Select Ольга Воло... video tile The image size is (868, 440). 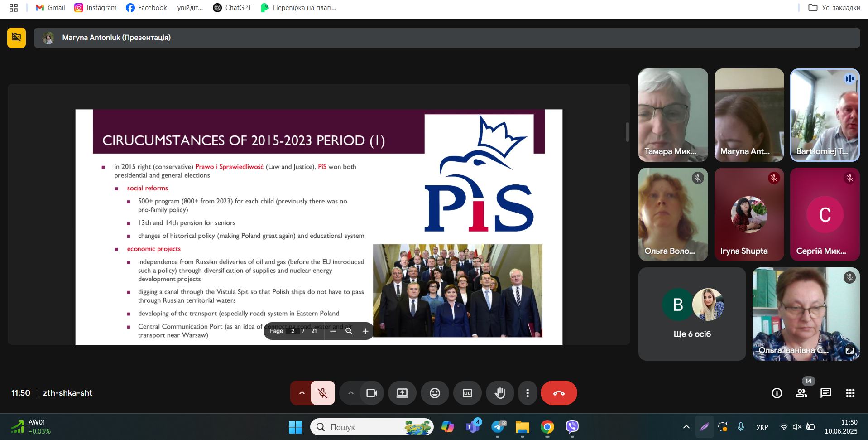click(673, 214)
